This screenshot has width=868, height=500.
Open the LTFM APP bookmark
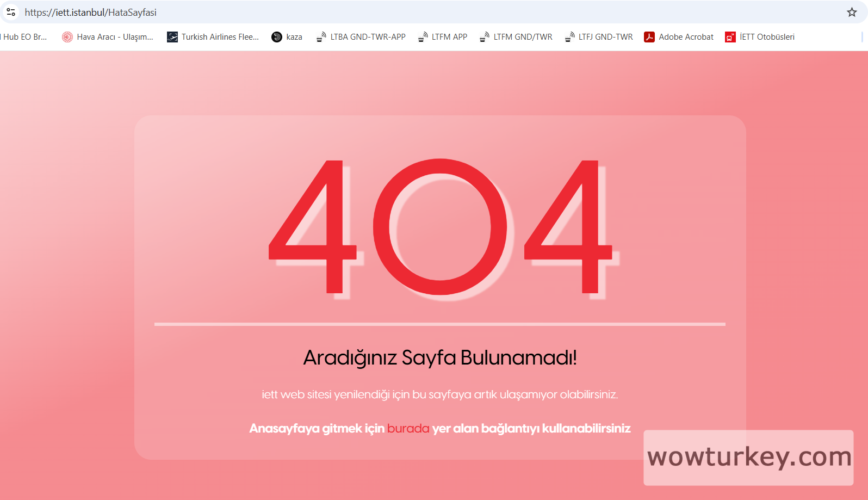(x=443, y=37)
